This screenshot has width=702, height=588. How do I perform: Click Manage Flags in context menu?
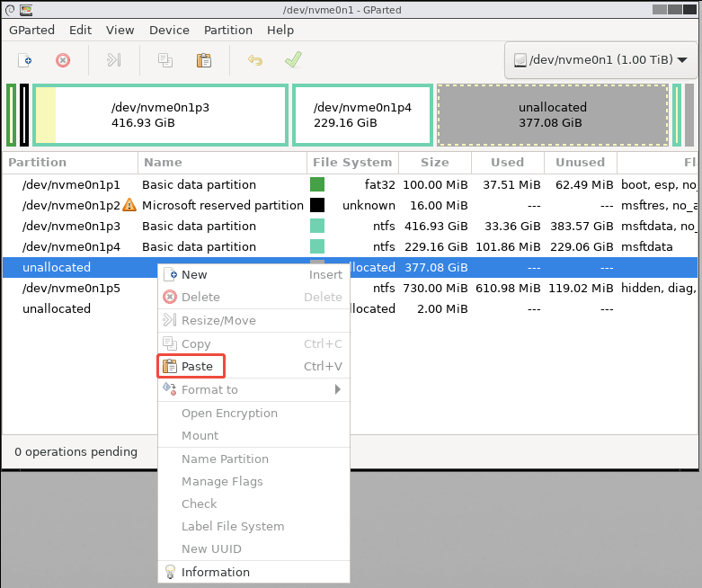click(x=253, y=481)
